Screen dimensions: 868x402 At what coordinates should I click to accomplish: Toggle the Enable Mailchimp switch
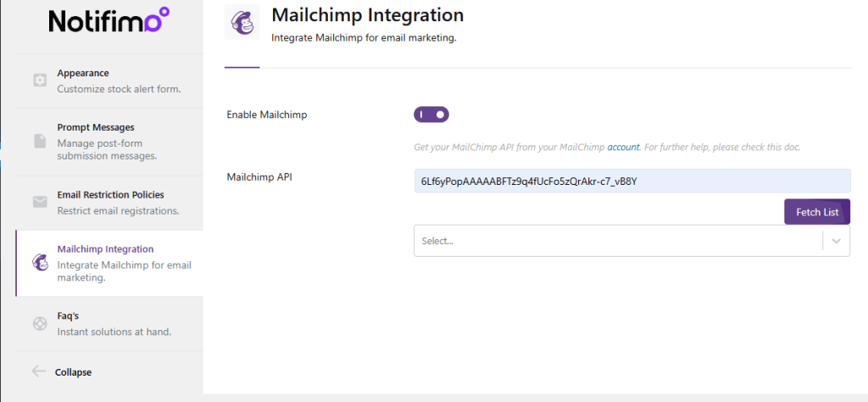pos(431,114)
